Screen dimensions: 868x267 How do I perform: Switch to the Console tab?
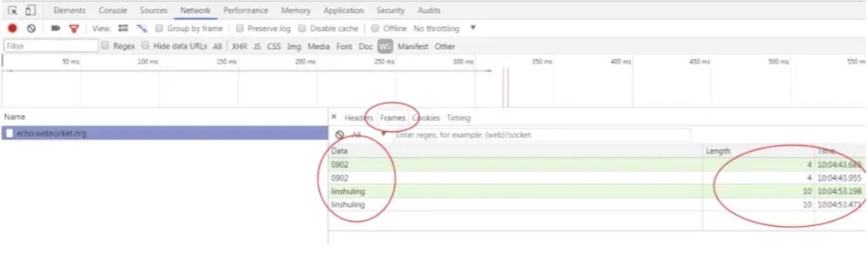pyautogui.click(x=113, y=11)
